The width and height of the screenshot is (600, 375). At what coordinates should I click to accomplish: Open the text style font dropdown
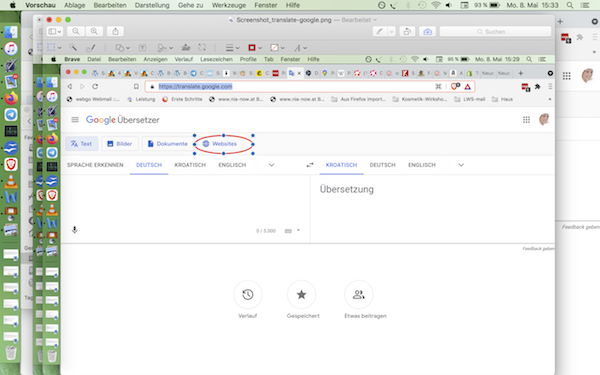[x=300, y=48]
